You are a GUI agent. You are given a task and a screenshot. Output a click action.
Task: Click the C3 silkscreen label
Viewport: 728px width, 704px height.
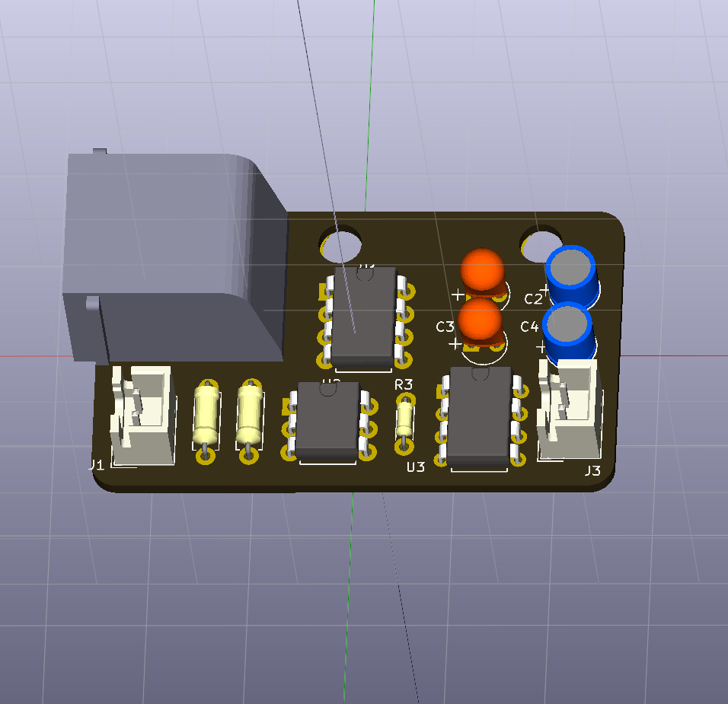tap(445, 327)
